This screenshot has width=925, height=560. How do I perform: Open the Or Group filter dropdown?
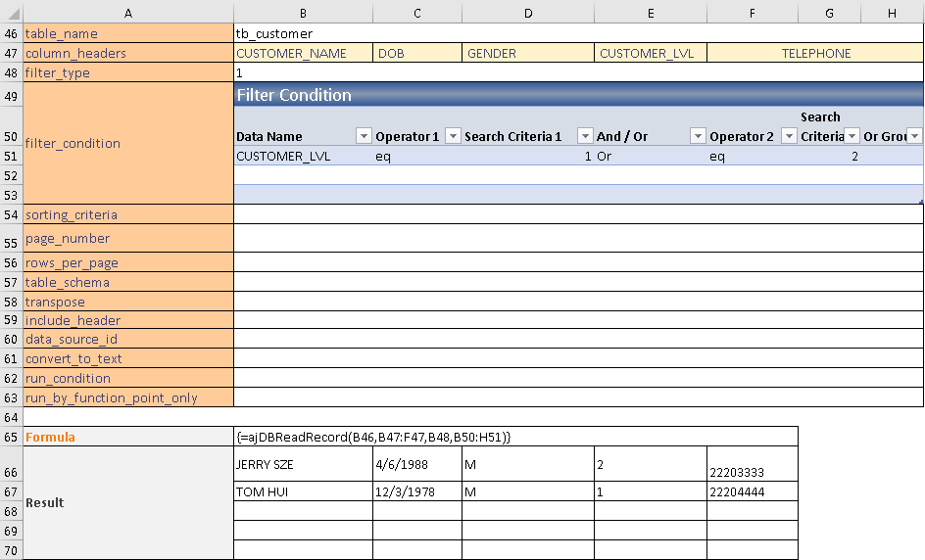click(914, 136)
